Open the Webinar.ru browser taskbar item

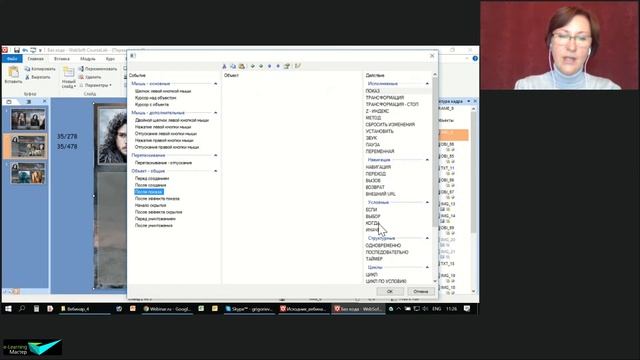click(167, 309)
